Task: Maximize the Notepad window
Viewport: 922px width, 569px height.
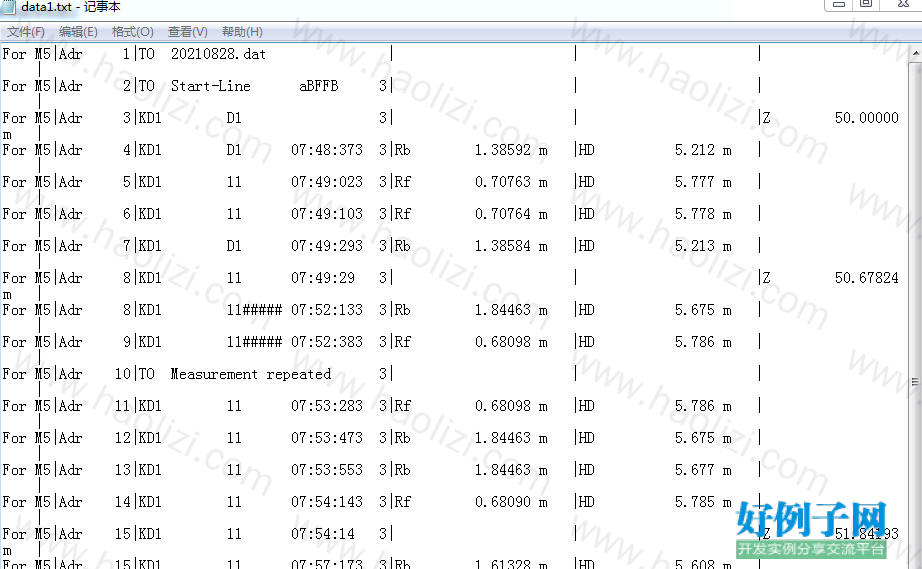Action: [x=866, y=5]
